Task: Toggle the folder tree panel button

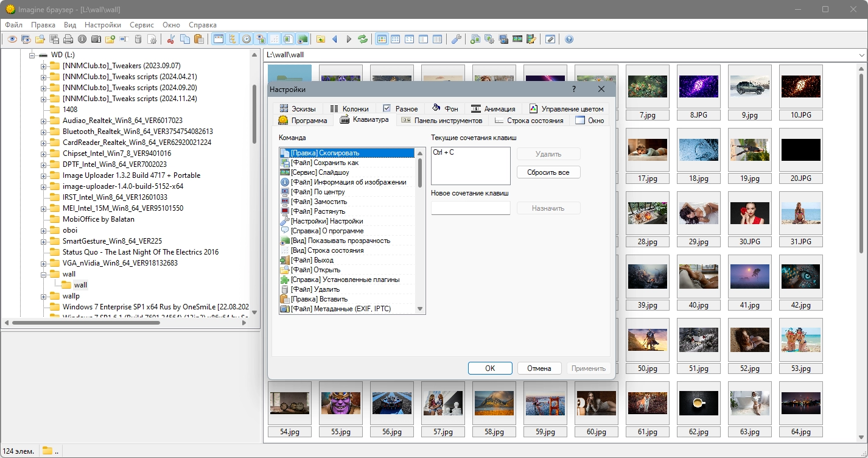Action: [x=232, y=40]
